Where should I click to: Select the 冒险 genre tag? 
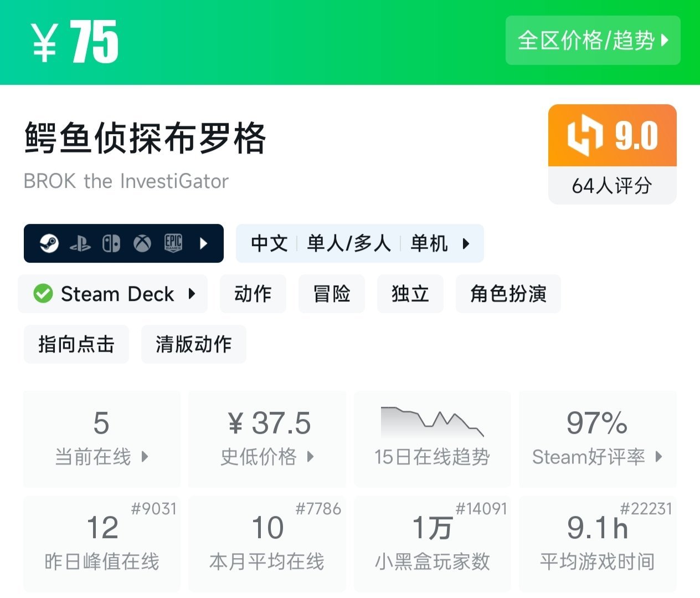332,294
